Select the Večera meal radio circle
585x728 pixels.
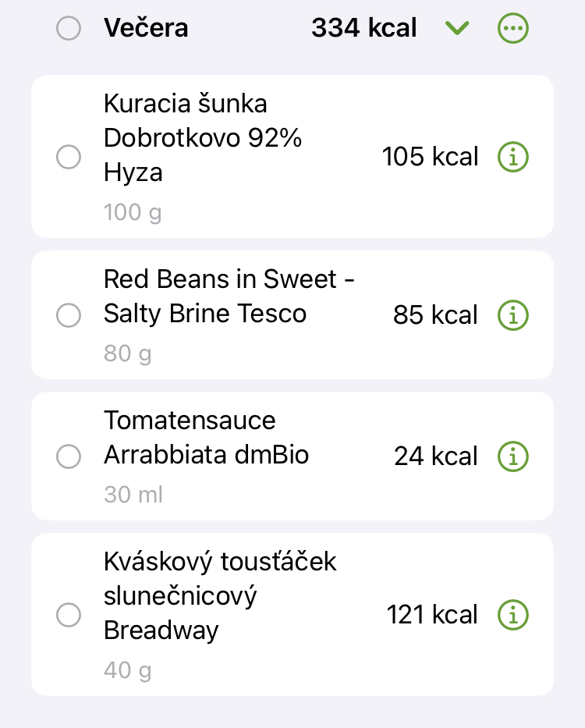pyautogui.click(x=69, y=29)
